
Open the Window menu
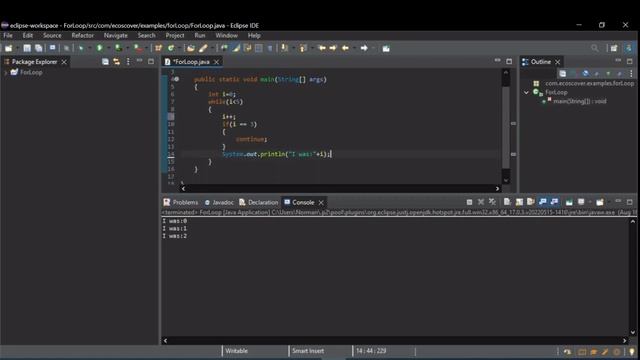[x=227, y=36]
